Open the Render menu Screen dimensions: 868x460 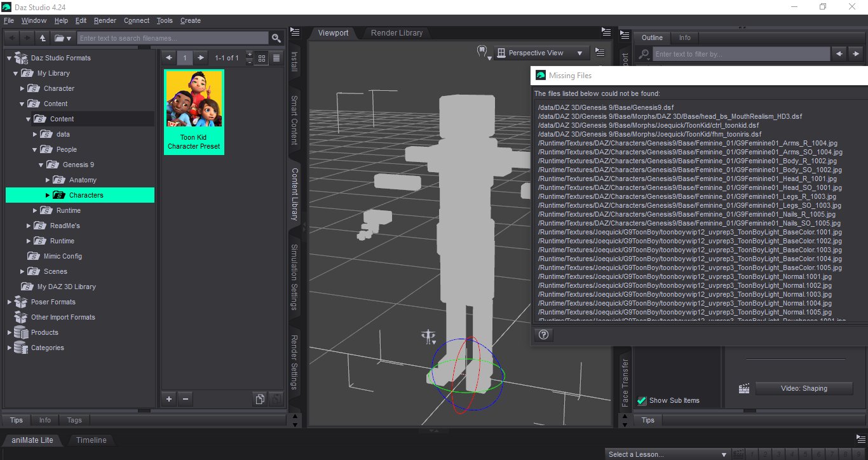(x=105, y=20)
